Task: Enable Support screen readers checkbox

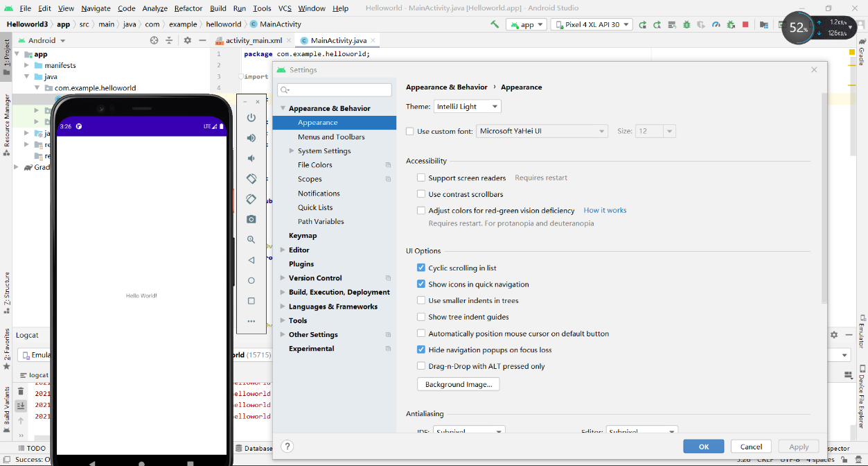Action: pos(421,178)
